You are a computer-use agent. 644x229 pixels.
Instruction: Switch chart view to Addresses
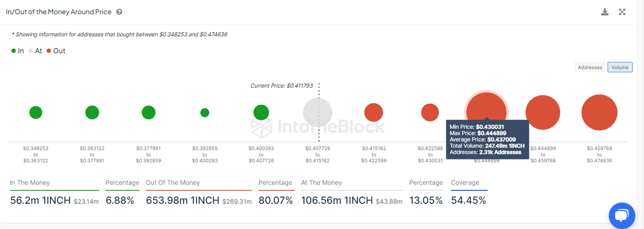pyautogui.click(x=590, y=67)
